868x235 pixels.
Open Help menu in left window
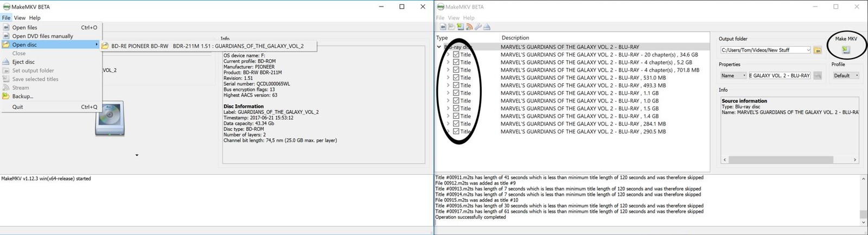(35, 18)
